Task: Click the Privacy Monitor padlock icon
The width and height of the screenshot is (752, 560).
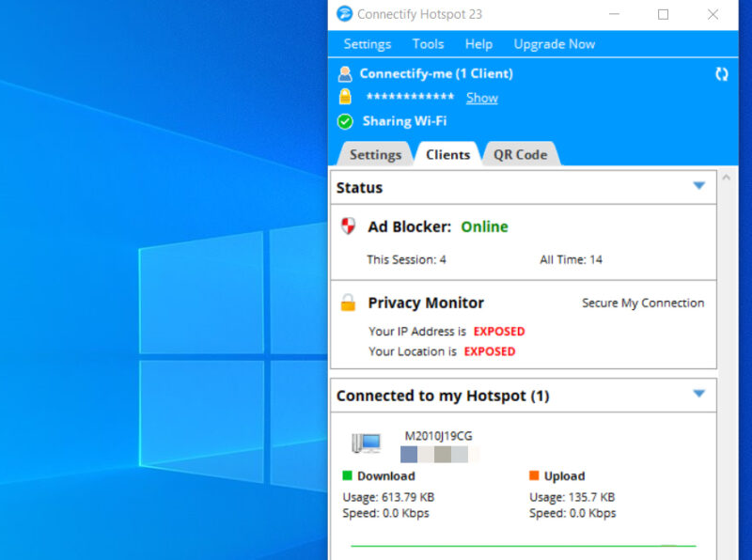Action: click(x=348, y=303)
